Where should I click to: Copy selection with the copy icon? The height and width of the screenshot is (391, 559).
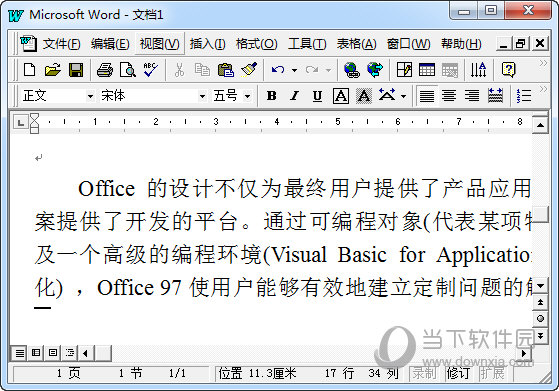[202, 70]
